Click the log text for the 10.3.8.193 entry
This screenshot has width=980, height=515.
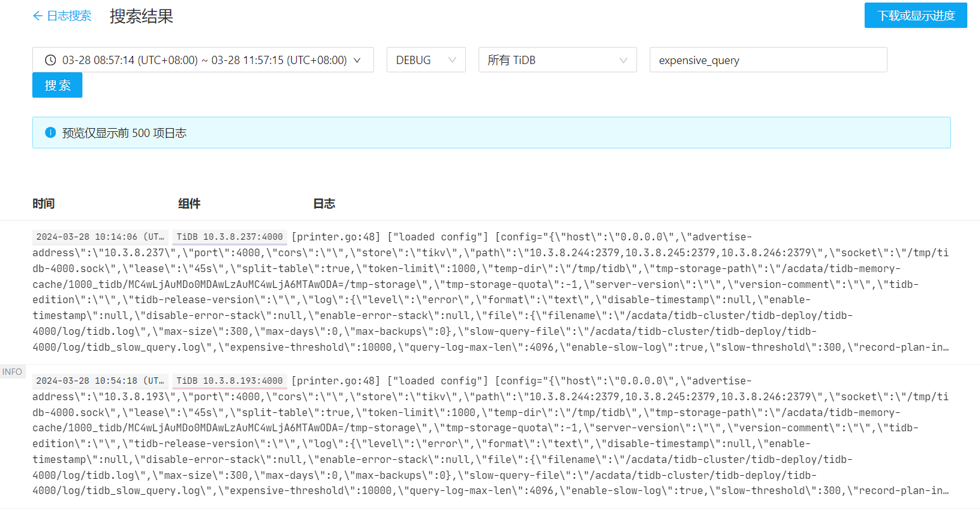pyautogui.click(x=491, y=436)
